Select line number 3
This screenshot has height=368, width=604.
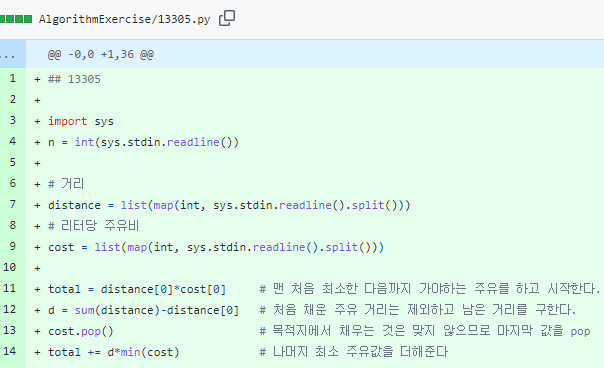click(x=13, y=121)
